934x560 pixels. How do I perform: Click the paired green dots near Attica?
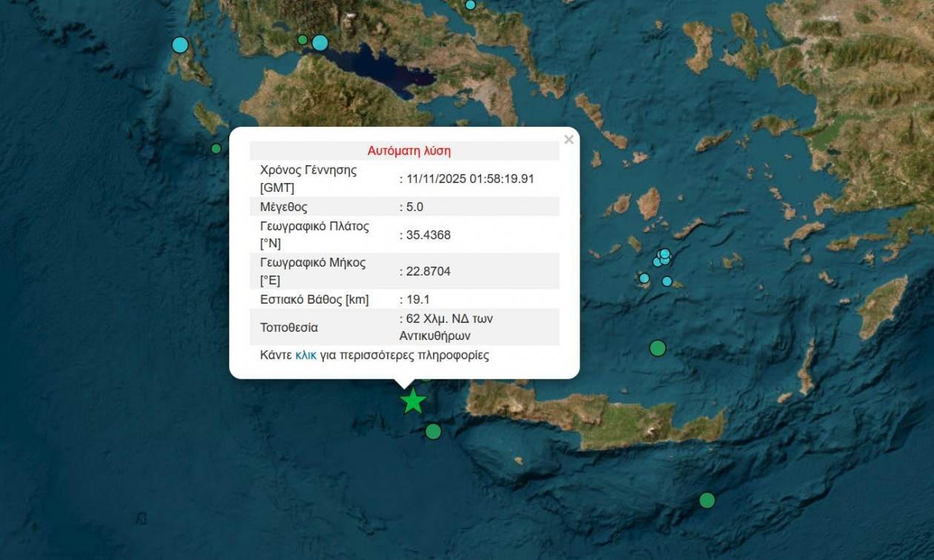point(302,38)
